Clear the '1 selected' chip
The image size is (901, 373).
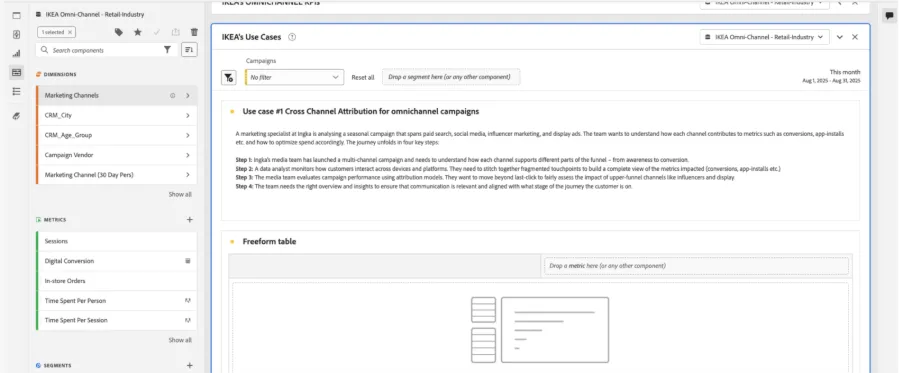[x=70, y=32]
